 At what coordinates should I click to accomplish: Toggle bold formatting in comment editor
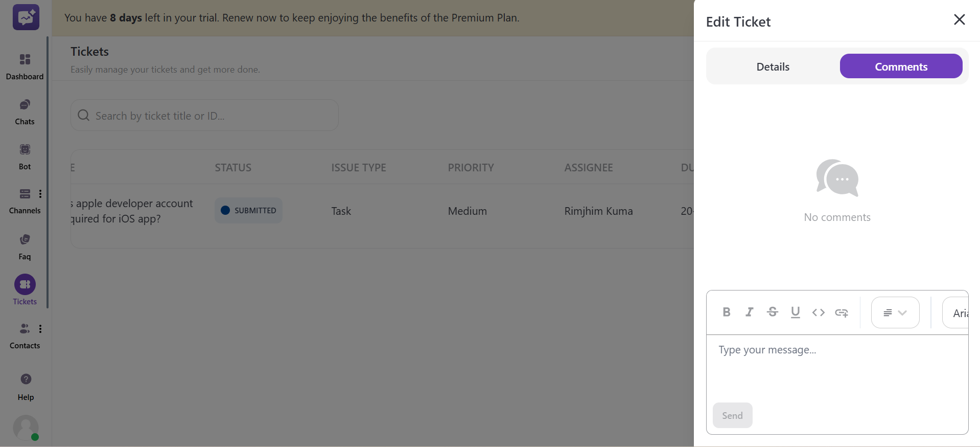pyautogui.click(x=726, y=312)
